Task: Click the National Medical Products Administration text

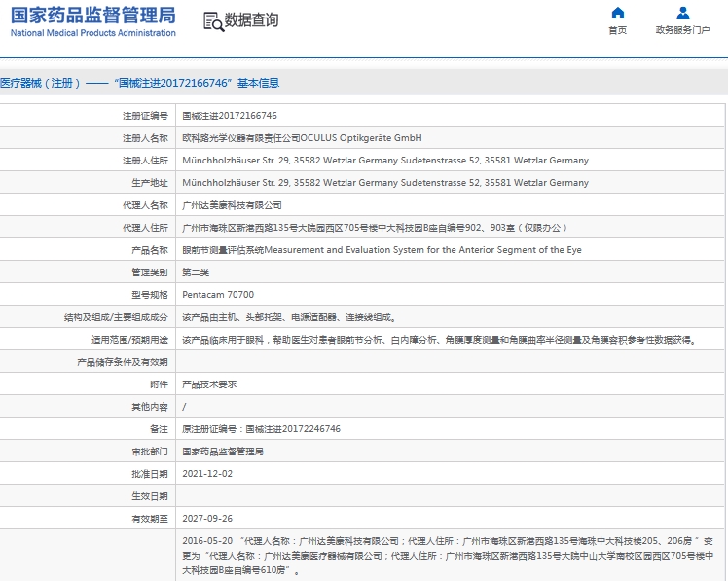Action: [92, 33]
